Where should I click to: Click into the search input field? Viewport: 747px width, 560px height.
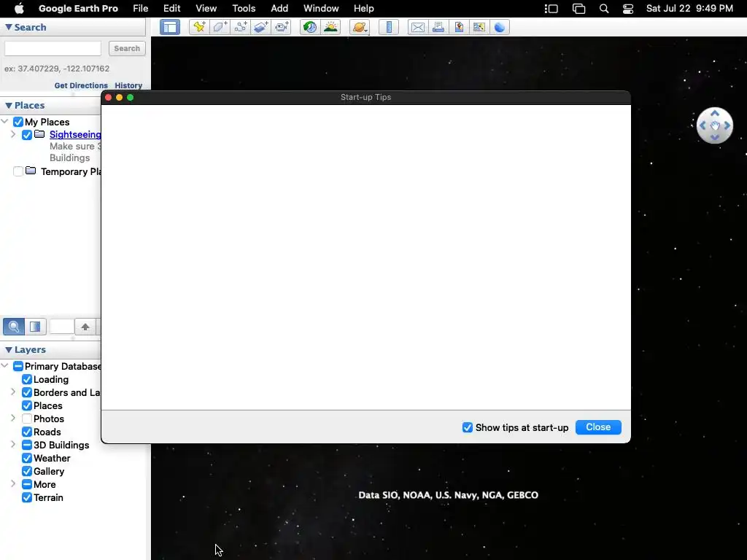(53, 49)
